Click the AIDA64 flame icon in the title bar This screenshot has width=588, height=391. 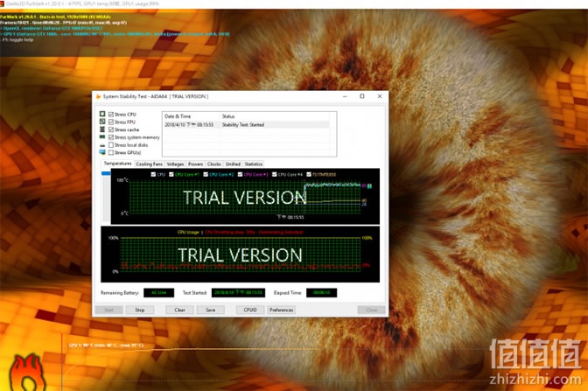tap(98, 97)
